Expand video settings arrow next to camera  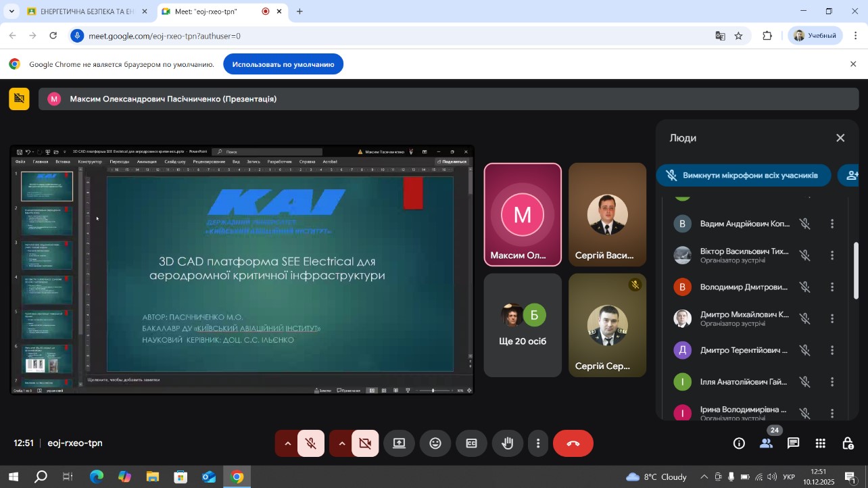[342, 443]
